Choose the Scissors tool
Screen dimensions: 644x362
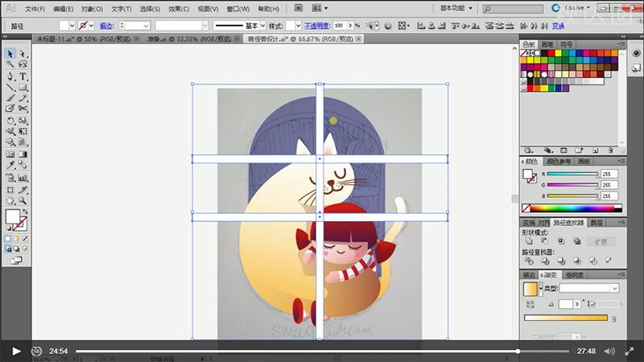(23, 109)
